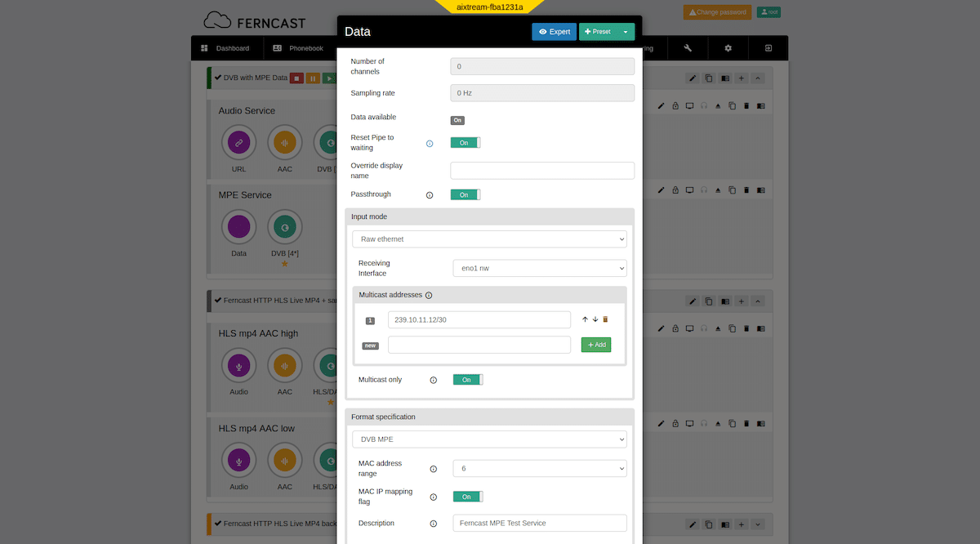Click info icon beside Multicast addresses heading
Screen dimensions: 980x544
429,295
